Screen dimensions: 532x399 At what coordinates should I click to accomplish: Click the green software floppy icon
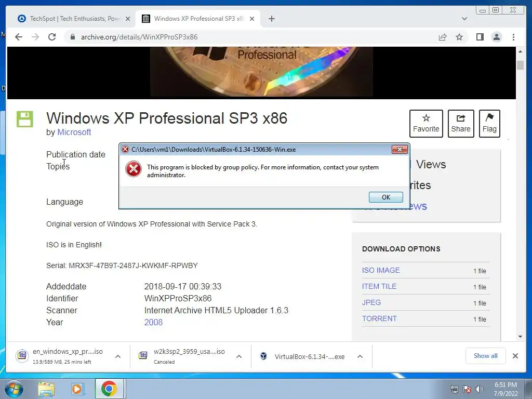point(25,119)
